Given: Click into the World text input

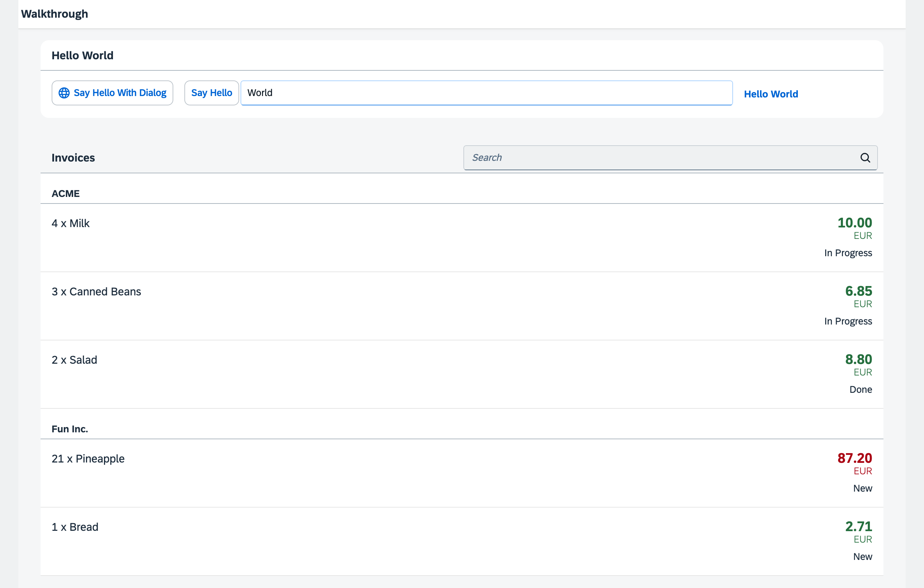Looking at the screenshot, I should click(x=486, y=93).
